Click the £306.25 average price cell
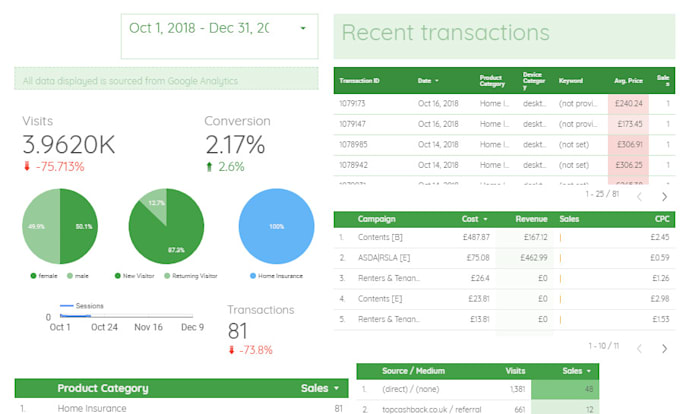This screenshot has width=680, height=414. click(628, 165)
